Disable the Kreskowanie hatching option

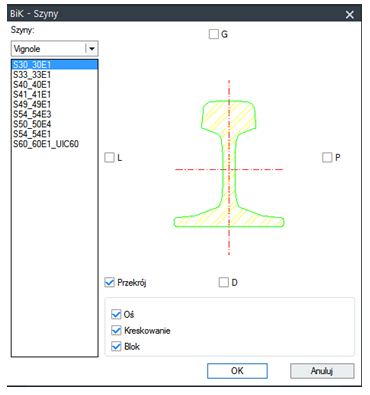pyautogui.click(x=116, y=330)
